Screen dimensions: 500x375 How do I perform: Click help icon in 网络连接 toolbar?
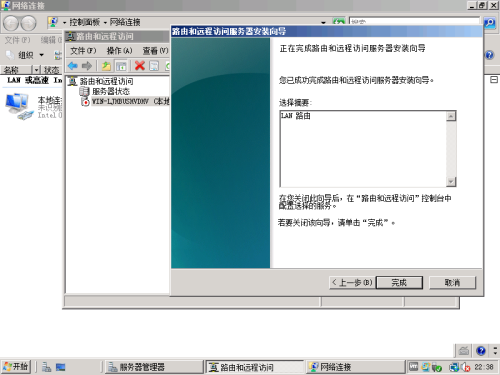[x=489, y=55]
